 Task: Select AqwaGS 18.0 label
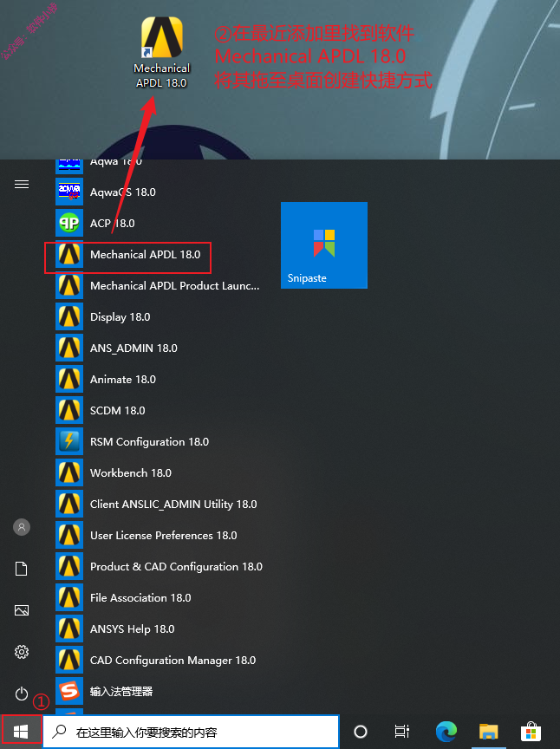click(123, 192)
